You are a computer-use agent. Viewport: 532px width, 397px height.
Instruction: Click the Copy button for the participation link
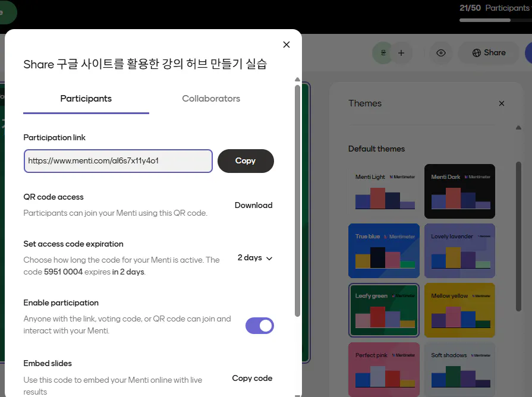coord(245,161)
